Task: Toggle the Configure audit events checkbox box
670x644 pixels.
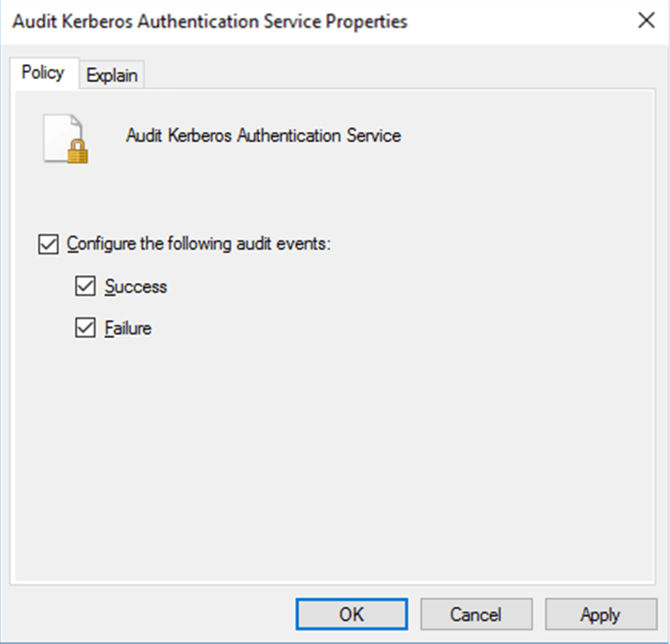Action: pyautogui.click(x=49, y=243)
